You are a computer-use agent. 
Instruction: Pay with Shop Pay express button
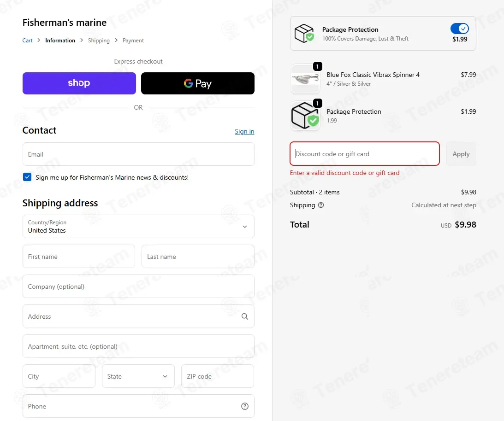(79, 83)
